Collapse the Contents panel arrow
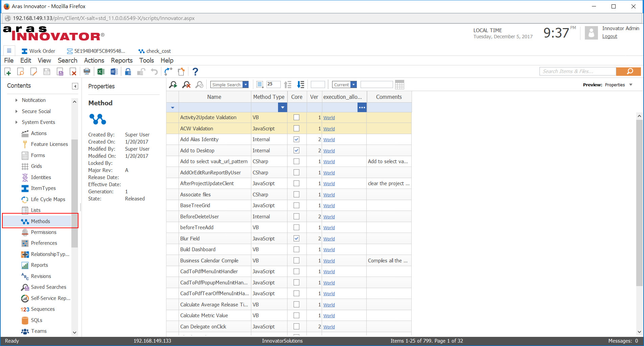The width and height of the screenshot is (644, 346). tap(75, 86)
